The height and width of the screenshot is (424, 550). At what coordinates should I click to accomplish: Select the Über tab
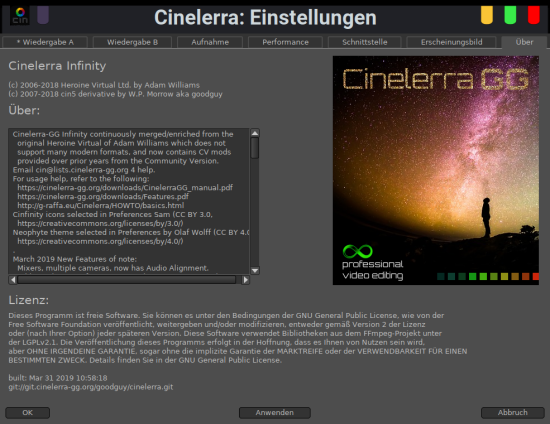tap(524, 42)
